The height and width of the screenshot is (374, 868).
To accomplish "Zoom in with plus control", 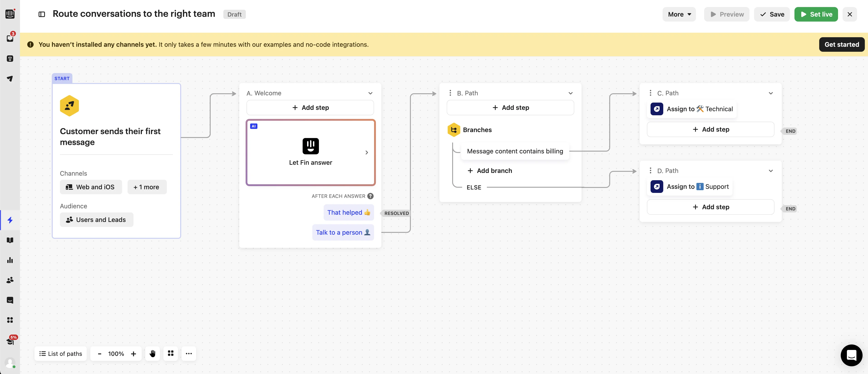I will point(133,353).
